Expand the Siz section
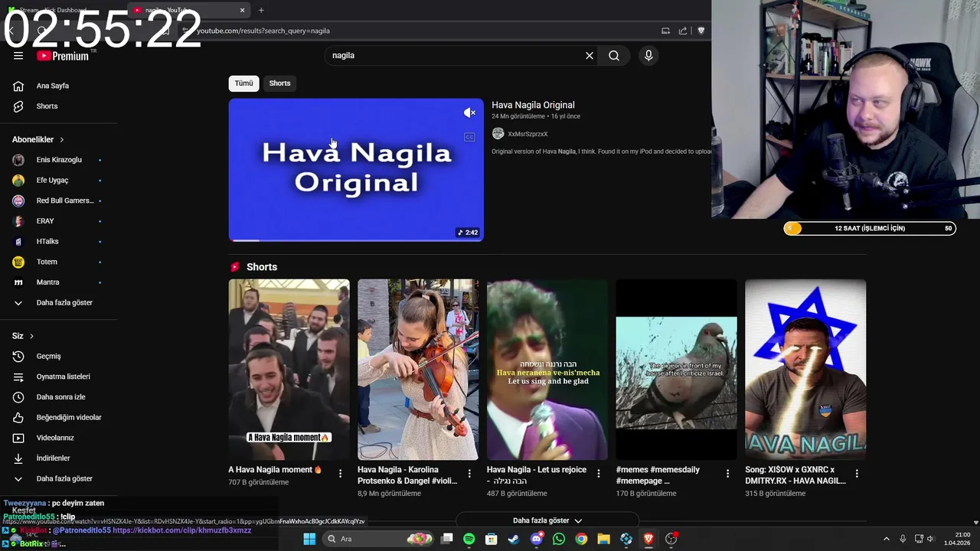The height and width of the screenshot is (551, 980). tap(23, 336)
